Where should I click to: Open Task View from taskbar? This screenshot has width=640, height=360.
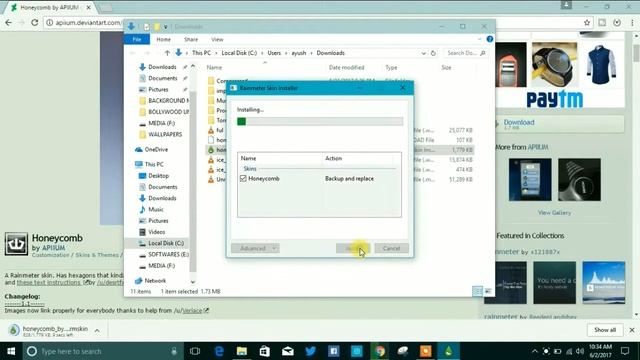(x=195, y=351)
